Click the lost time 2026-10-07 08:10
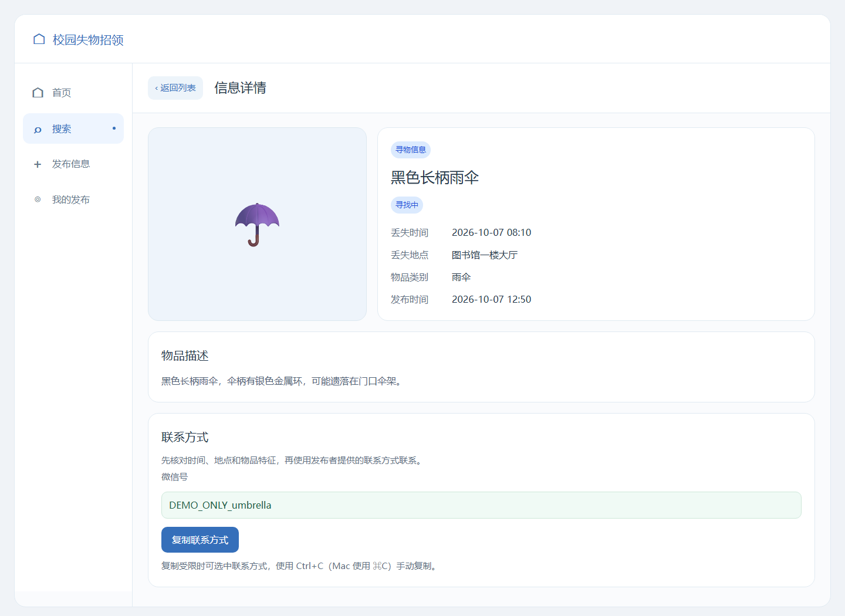 click(491, 233)
